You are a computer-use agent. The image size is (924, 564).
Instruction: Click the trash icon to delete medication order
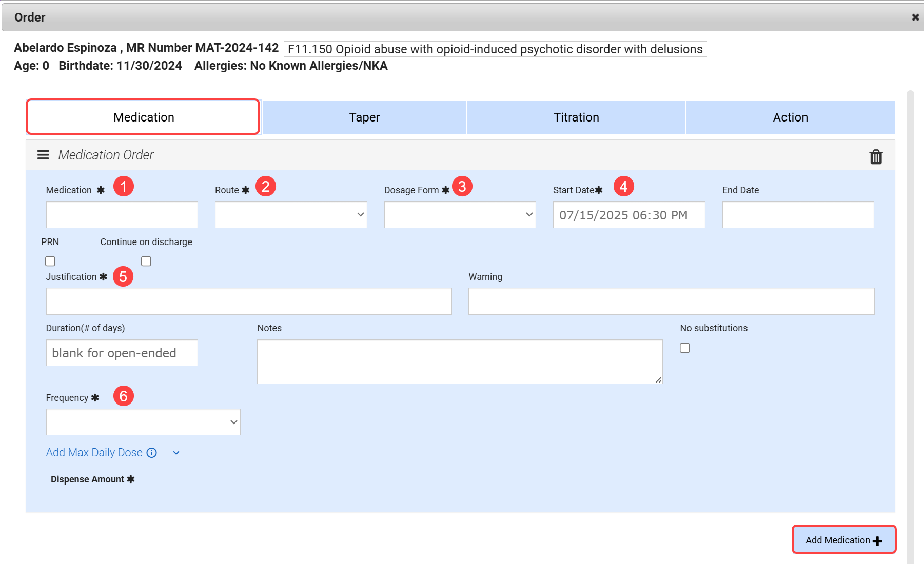[x=876, y=156]
